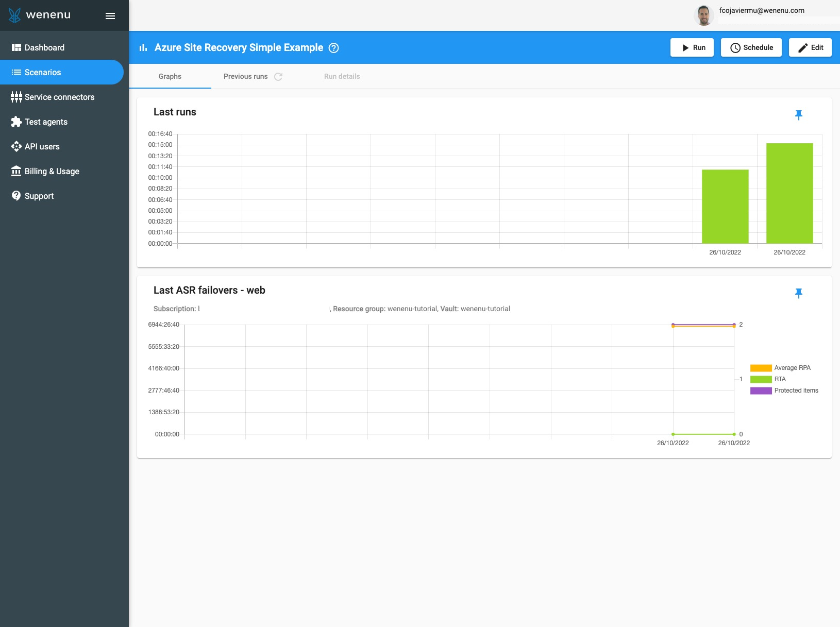Click the taller green run bar
This screenshot has width=840, height=627.
pyautogui.click(x=789, y=193)
